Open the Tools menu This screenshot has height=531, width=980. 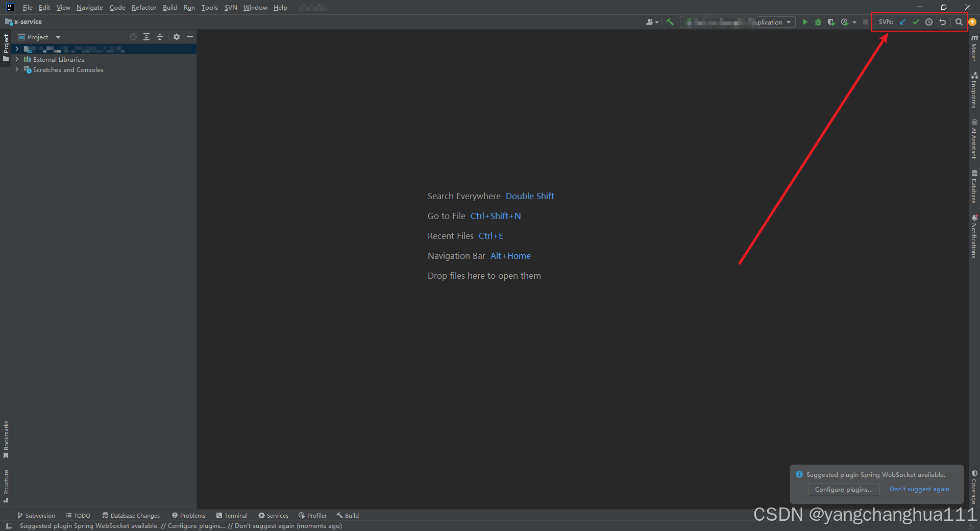coord(209,7)
